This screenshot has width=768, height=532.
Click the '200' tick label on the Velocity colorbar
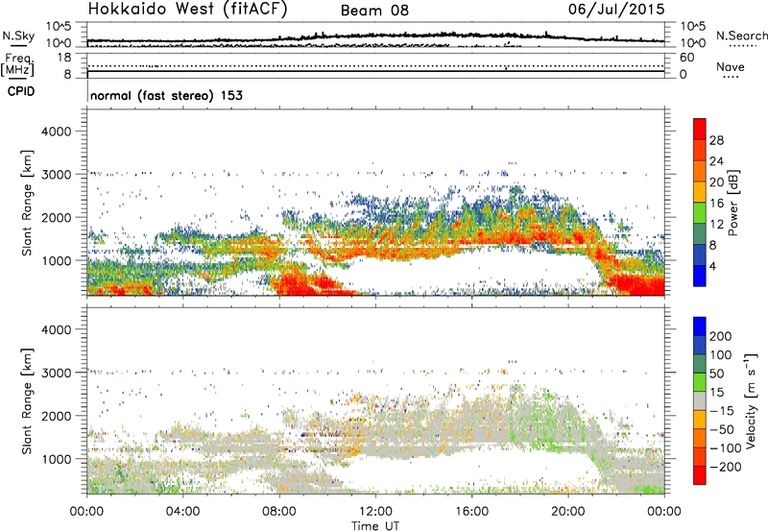pos(721,336)
